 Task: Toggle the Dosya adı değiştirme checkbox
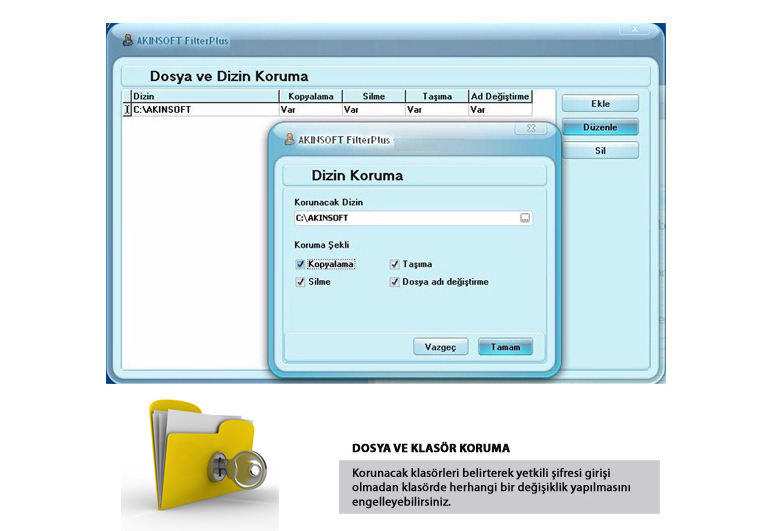[x=394, y=282]
